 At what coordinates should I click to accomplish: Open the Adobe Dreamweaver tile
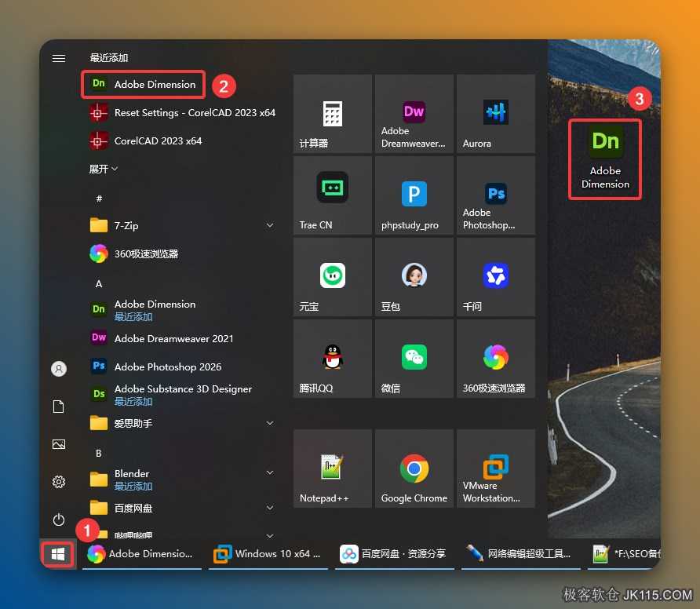(414, 114)
